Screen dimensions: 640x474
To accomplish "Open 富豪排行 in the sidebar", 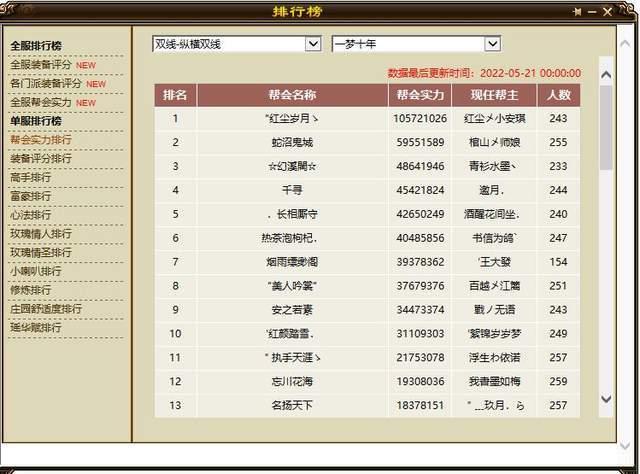I will 31,196.
